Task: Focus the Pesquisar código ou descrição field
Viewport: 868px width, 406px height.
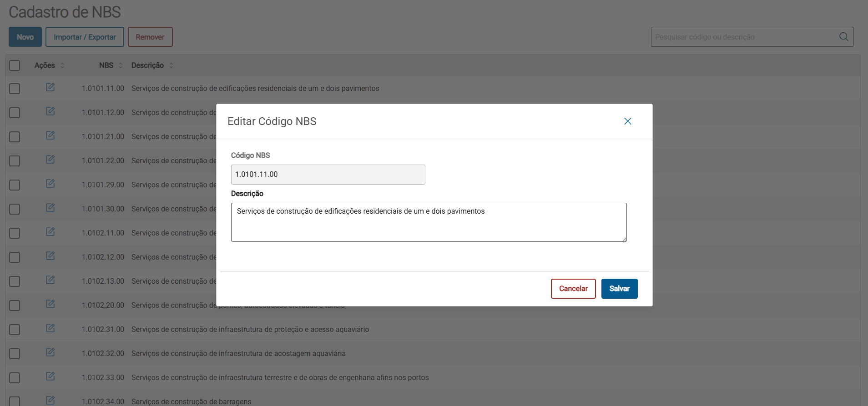Action: tap(744, 37)
